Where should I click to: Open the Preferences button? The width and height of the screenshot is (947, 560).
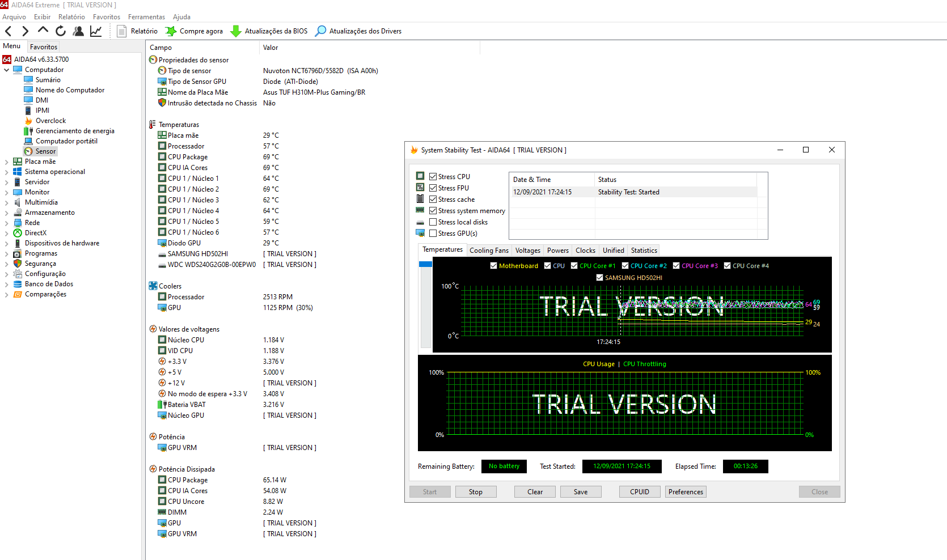tap(686, 492)
